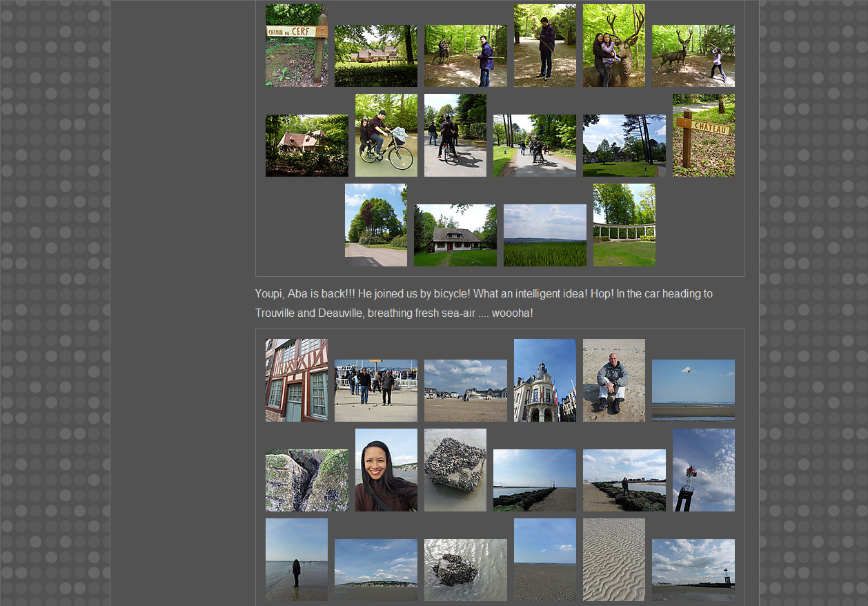View the person standing on wet beach
868x606 pixels.
[x=296, y=560]
